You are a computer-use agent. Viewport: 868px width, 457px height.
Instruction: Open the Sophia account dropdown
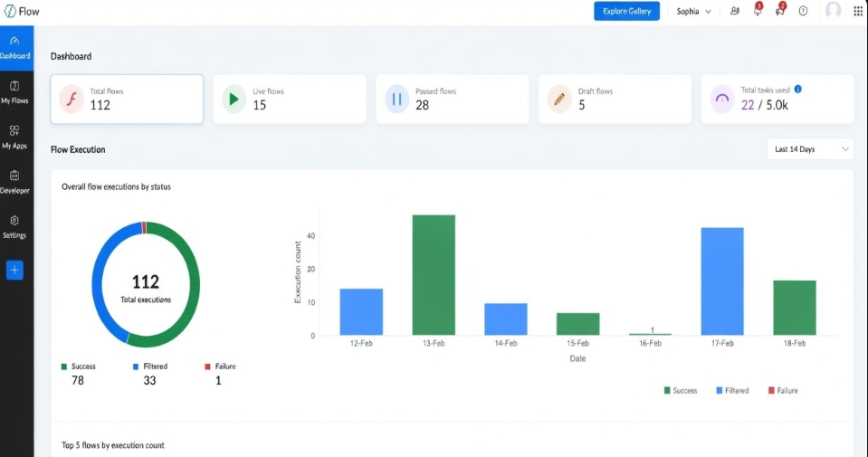tap(693, 11)
